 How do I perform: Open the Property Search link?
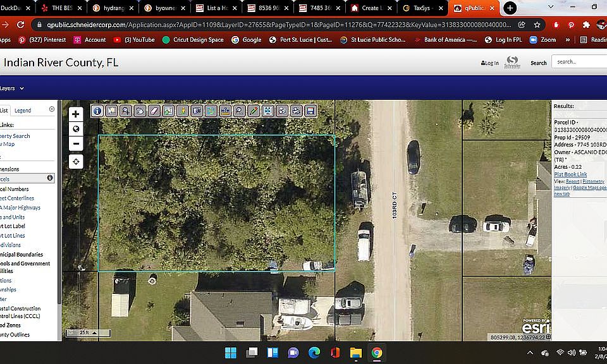pyautogui.click(x=15, y=136)
